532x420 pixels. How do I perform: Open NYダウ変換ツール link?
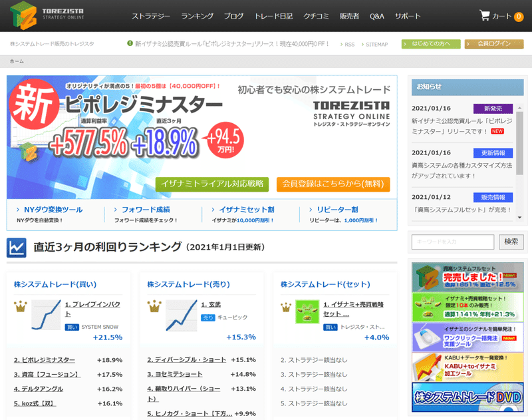(53, 210)
